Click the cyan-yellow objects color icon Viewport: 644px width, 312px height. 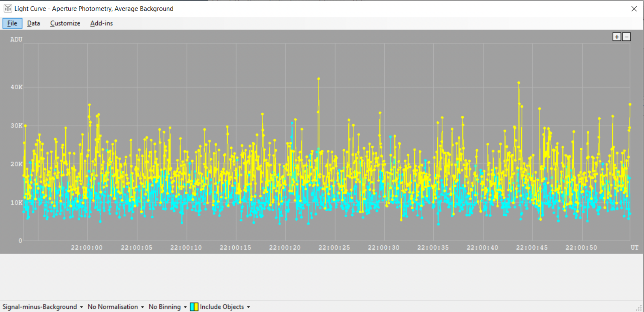194,307
